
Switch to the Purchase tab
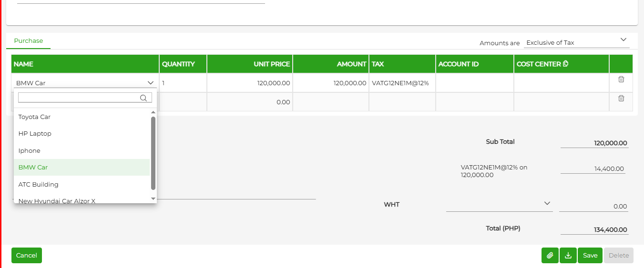click(x=29, y=41)
